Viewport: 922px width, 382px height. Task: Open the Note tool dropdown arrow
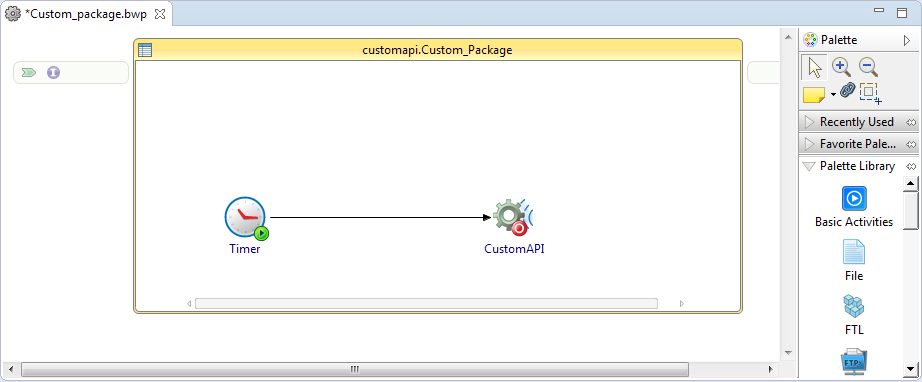pos(833,95)
